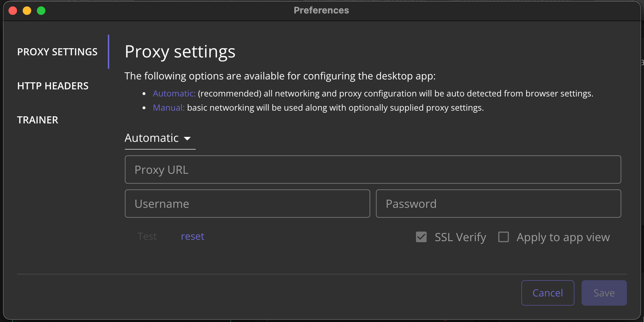Cancel the preferences dialog
The image size is (644, 322).
[548, 293]
